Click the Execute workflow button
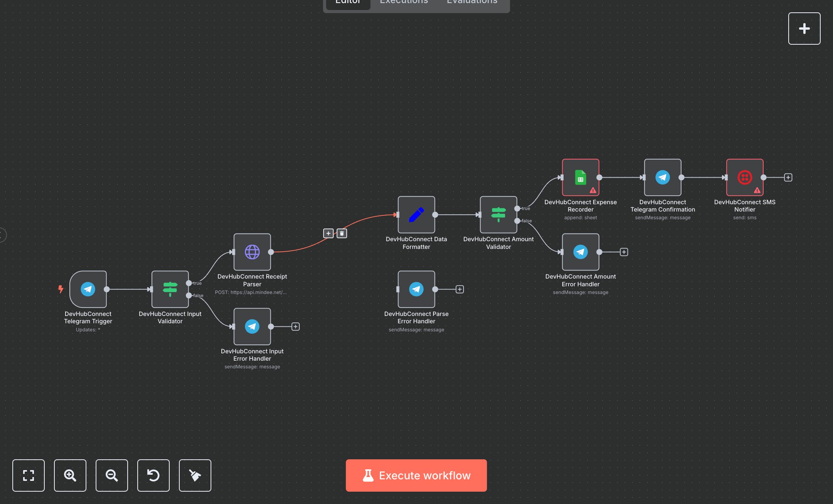This screenshot has width=833, height=504. pyautogui.click(x=416, y=475)
